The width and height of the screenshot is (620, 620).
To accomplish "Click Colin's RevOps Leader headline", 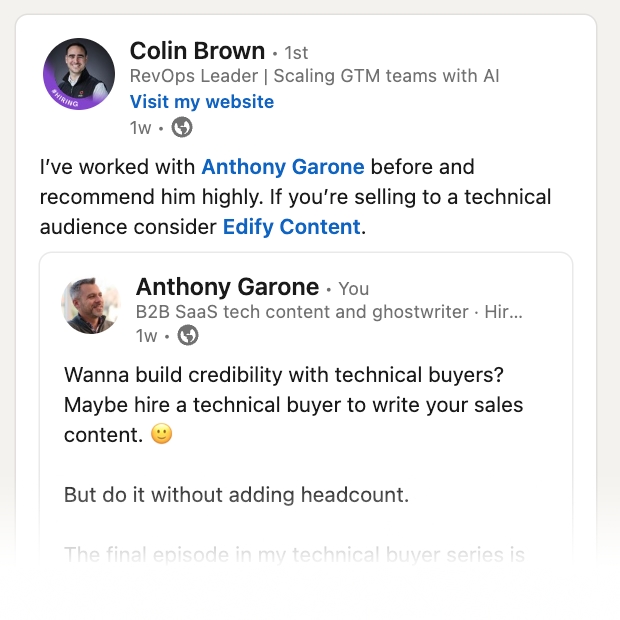I will tap(314, 76).
